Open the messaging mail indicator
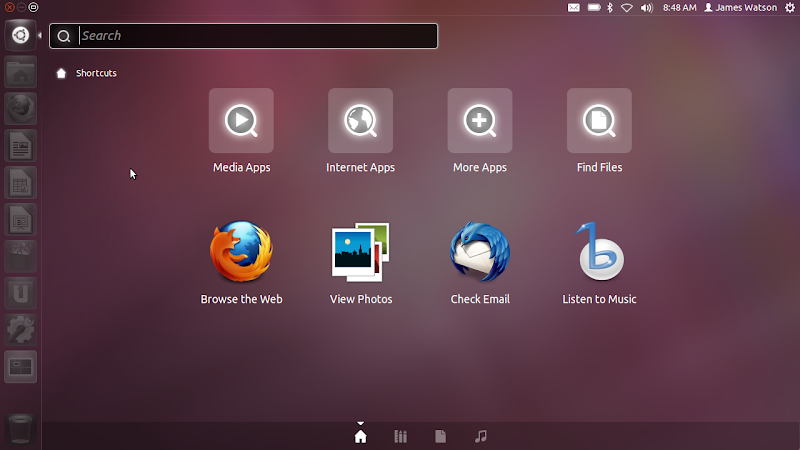The height and width of the screenshot is (450, 800). coord(573,8)
